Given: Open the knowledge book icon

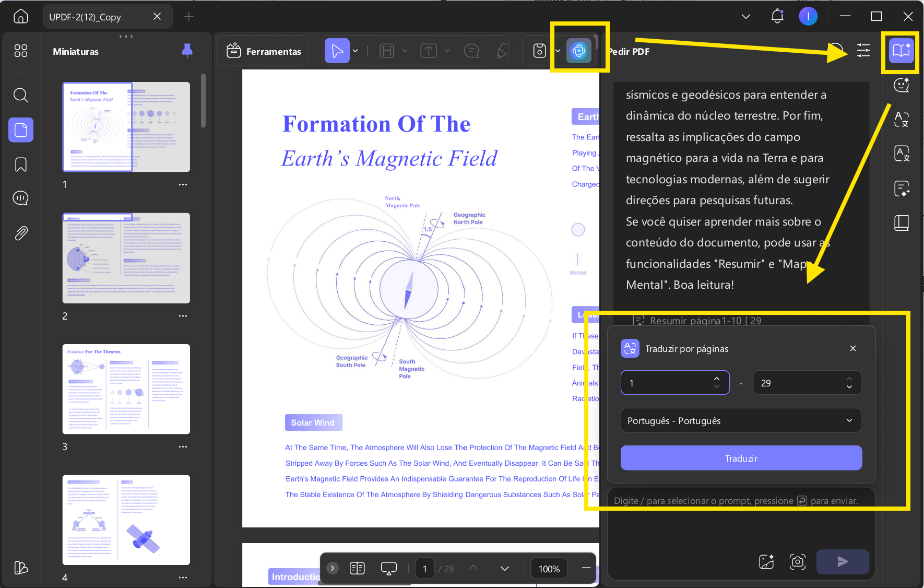Looking at the screenshot, I should coord(902,223).
